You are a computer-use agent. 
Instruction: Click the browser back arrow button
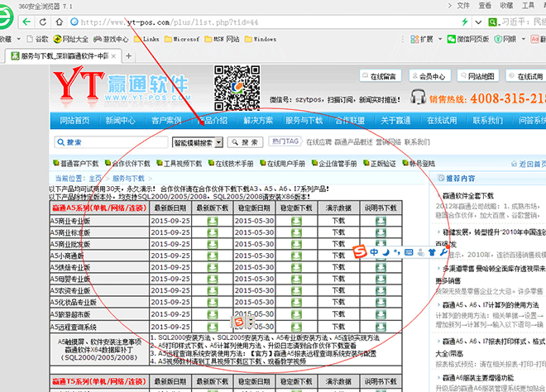26,22
